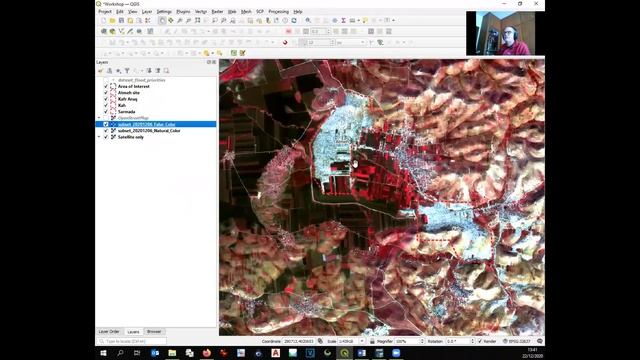Open layer styling panel in Layers toolbar
Image resolution: width=640 pixels, height=360 pixels.
100,71
